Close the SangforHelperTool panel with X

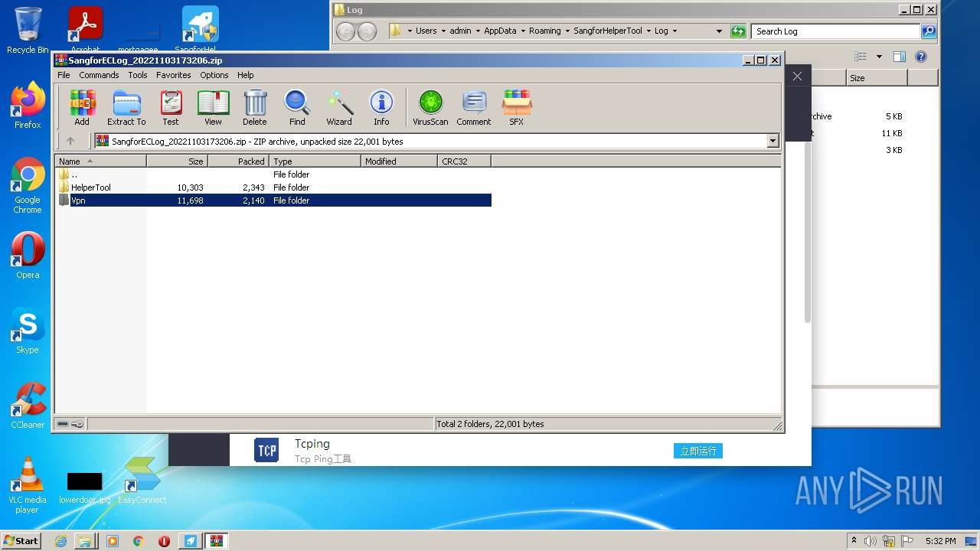tap(797, 77)
